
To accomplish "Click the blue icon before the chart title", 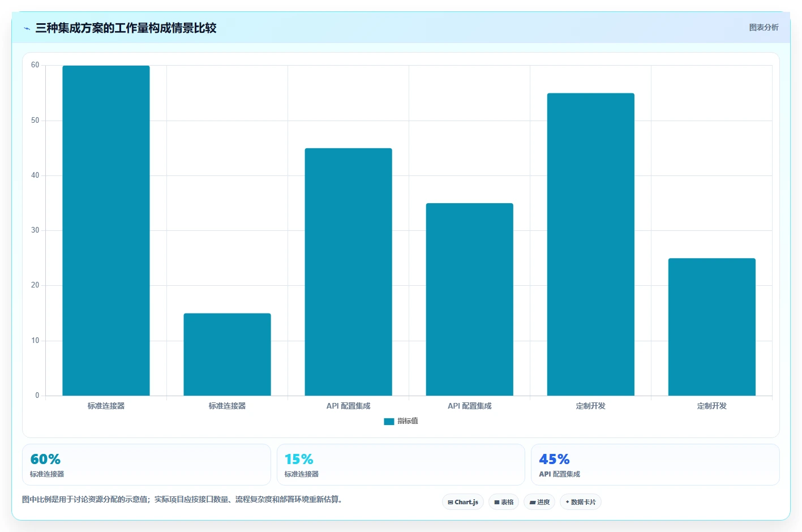I will [x=27, y=28].
